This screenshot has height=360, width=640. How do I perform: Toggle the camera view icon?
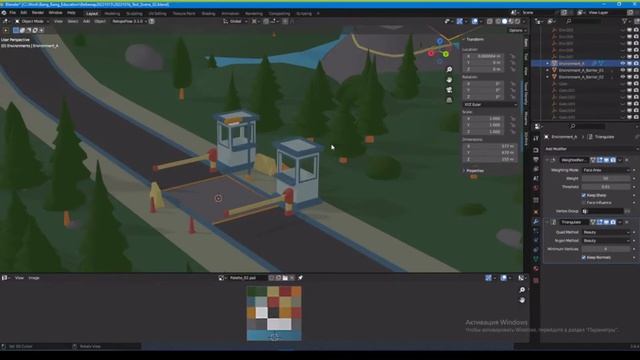coord(449,90)
